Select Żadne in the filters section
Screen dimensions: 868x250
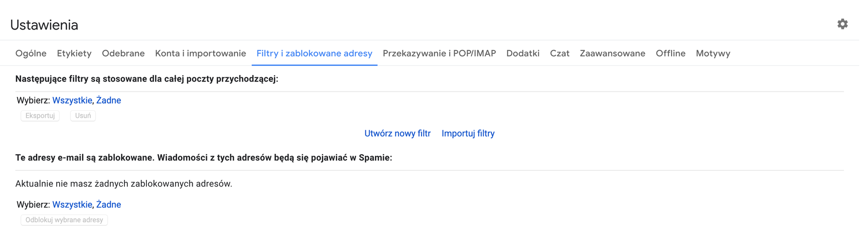click(109, 100)
